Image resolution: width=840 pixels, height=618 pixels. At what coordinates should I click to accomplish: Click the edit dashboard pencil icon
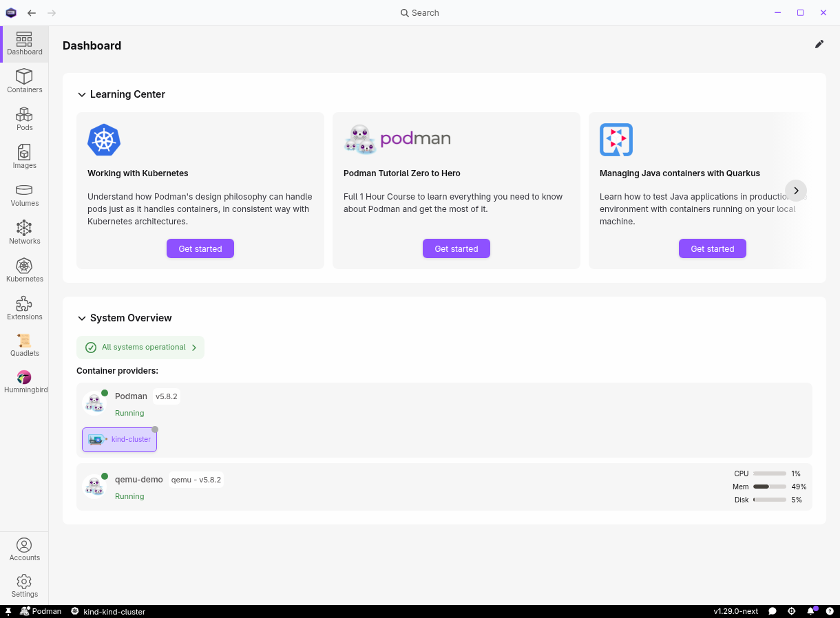click(819, 44)
